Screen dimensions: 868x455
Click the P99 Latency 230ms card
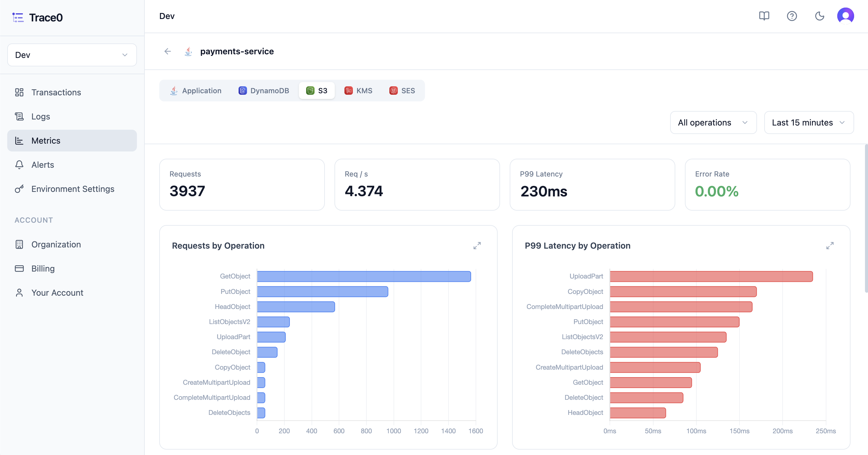(x=592, y=185)
